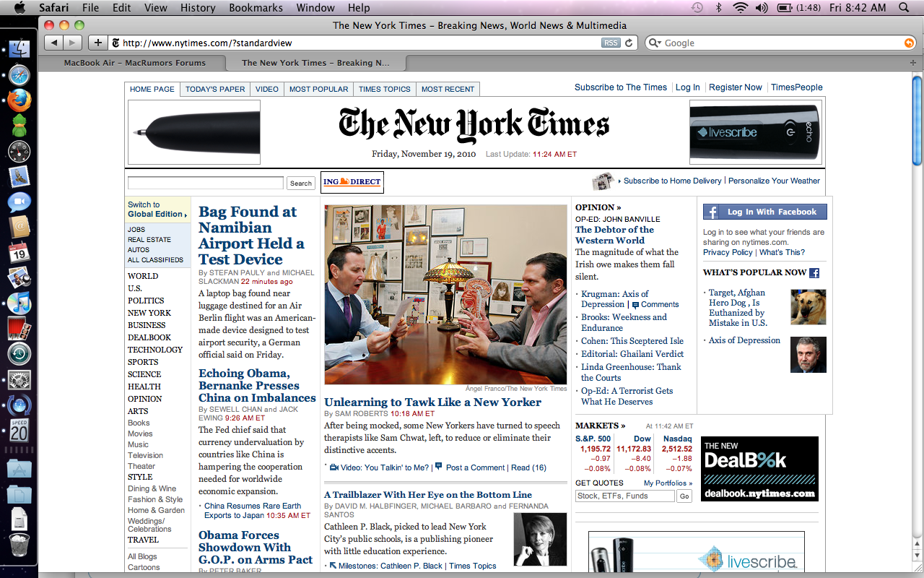Open iTunes from the Dock
This screenshot has height=578, width=924.
click(x=19, y=303)
